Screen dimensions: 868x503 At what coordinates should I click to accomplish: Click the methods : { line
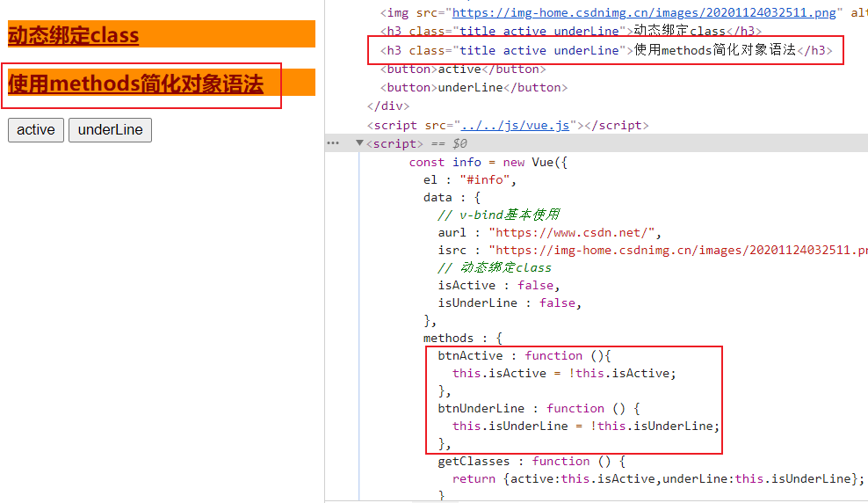pos(463,338)
